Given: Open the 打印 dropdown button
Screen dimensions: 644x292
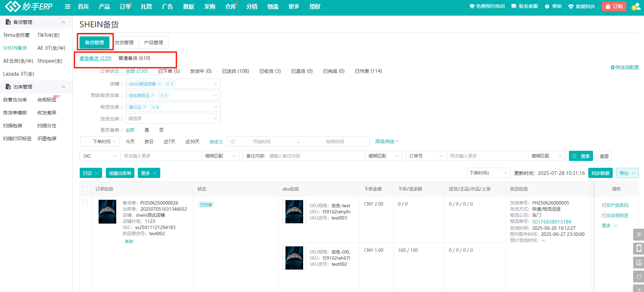Looking at the screenshot, I should [91, 173].
